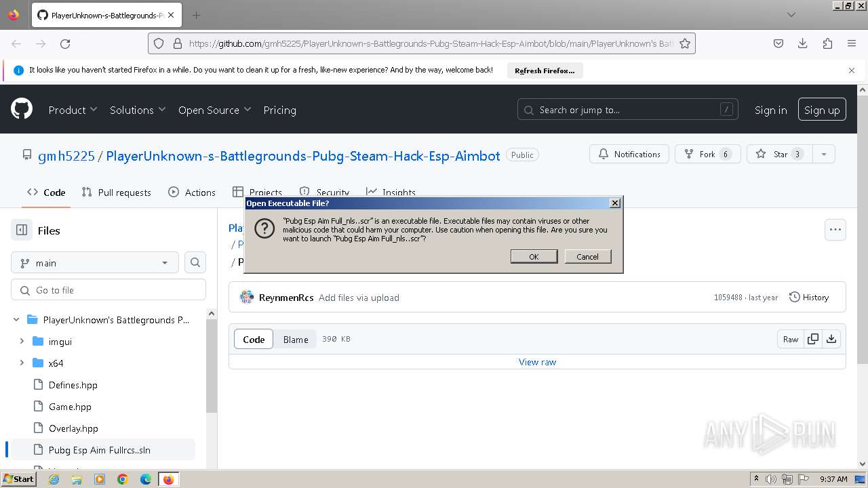Go back in Firefox

pos(16,43)
